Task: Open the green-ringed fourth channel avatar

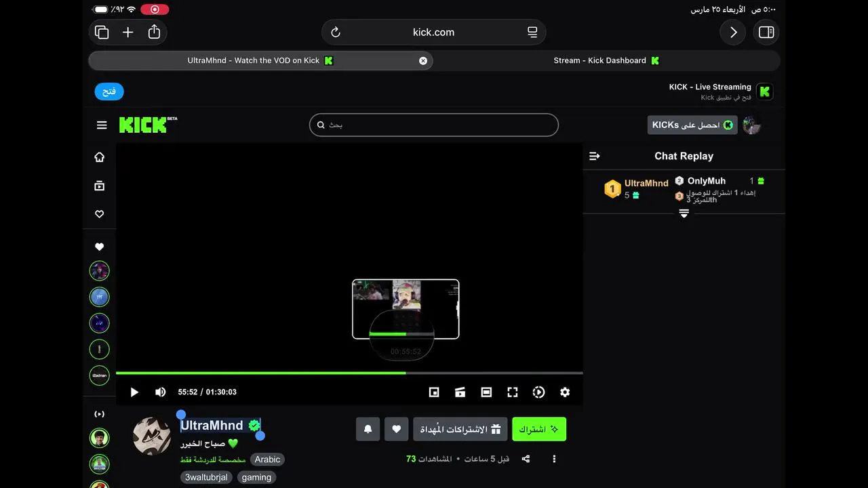Action: tap(100, 349)
